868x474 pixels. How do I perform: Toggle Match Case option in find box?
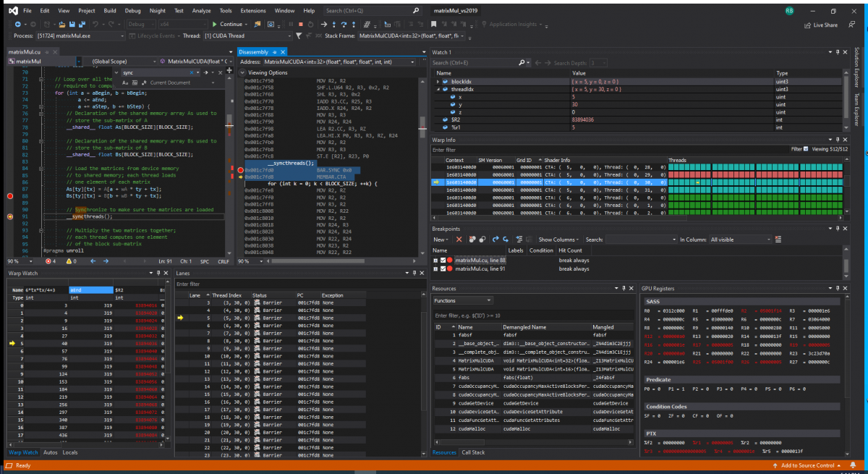125,82
